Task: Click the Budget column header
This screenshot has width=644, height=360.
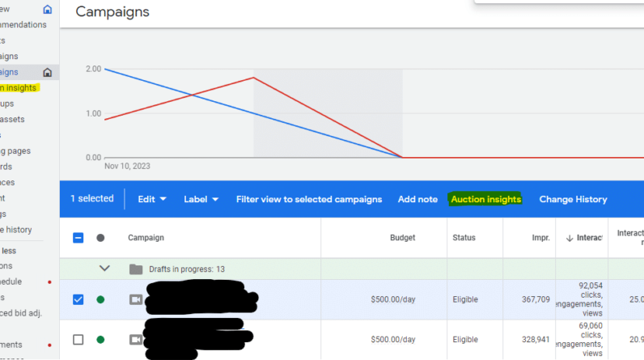Action: pyautogui.click(x=403, y=238)
